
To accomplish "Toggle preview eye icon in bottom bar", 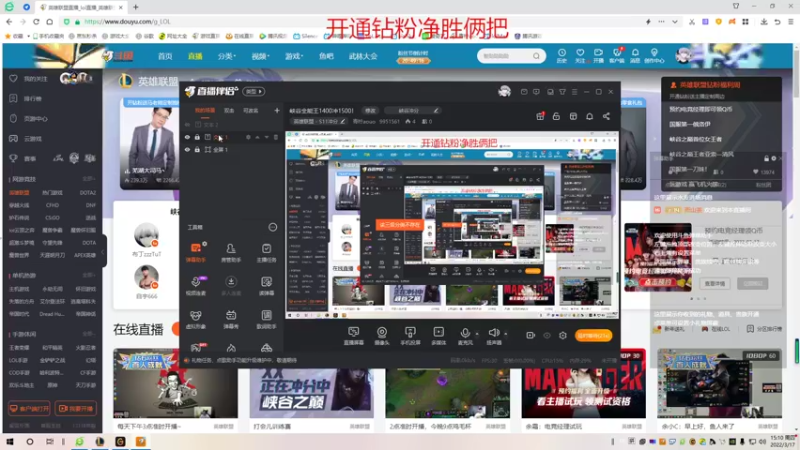I will [547, 335].
